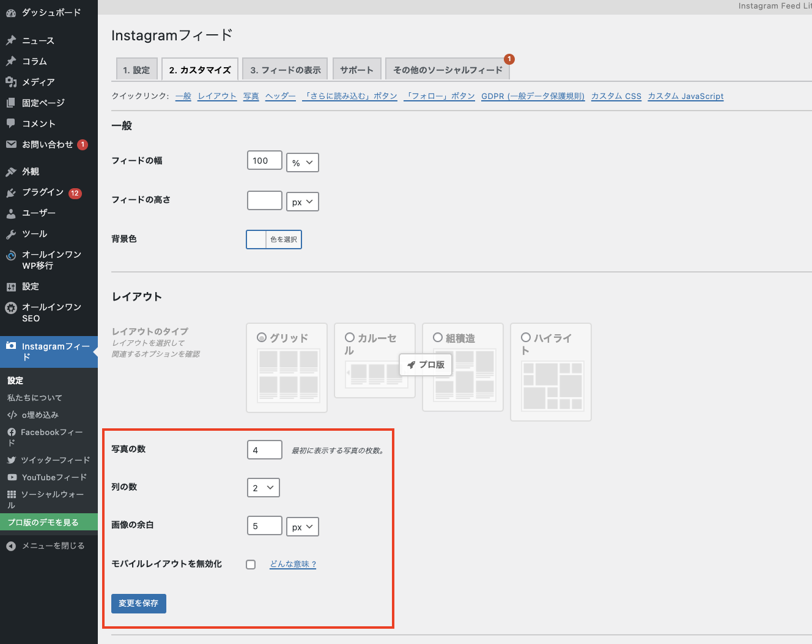
Task: Select the グリッド layout radio button
Action: 262,337
